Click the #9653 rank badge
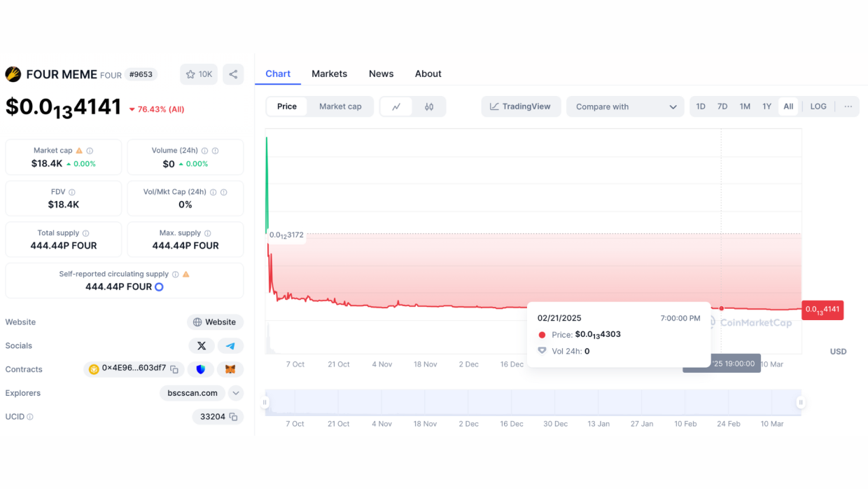The image size is (868, 489). [x=141, y=74]
